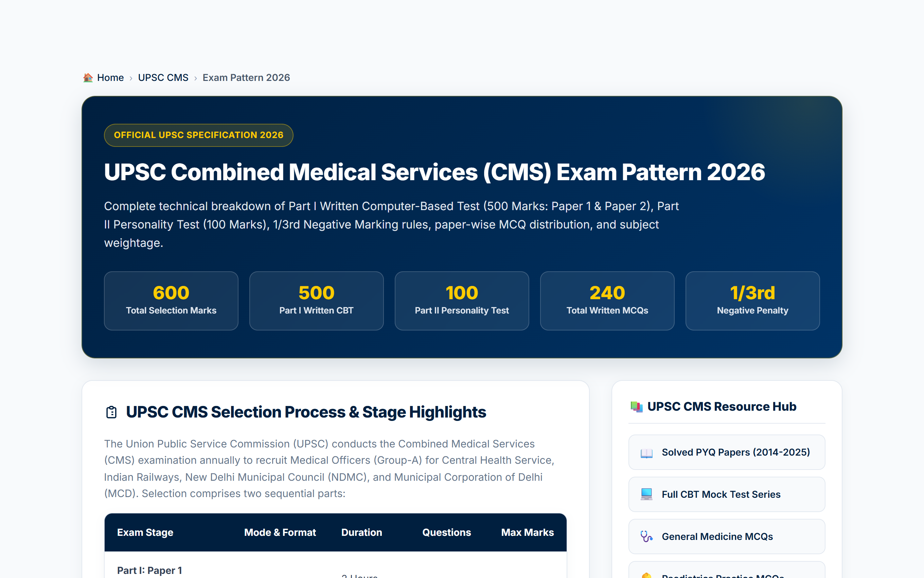Click the Duration column header
The height and width of the screenshot is (578, 924).
tap(361, 532)
